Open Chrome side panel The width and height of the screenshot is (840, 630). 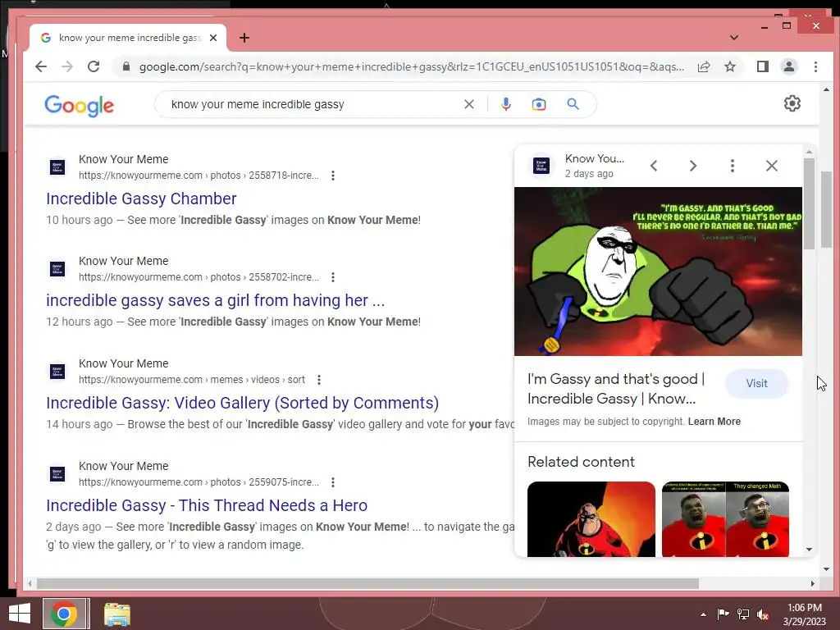pos(762,66)
